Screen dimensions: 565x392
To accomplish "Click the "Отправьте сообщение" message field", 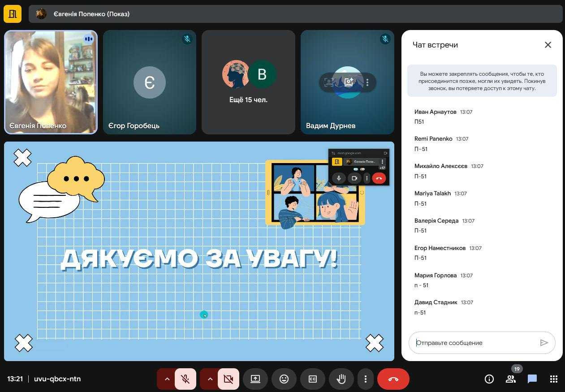I will pyautogui.click(x=475, y=343).
